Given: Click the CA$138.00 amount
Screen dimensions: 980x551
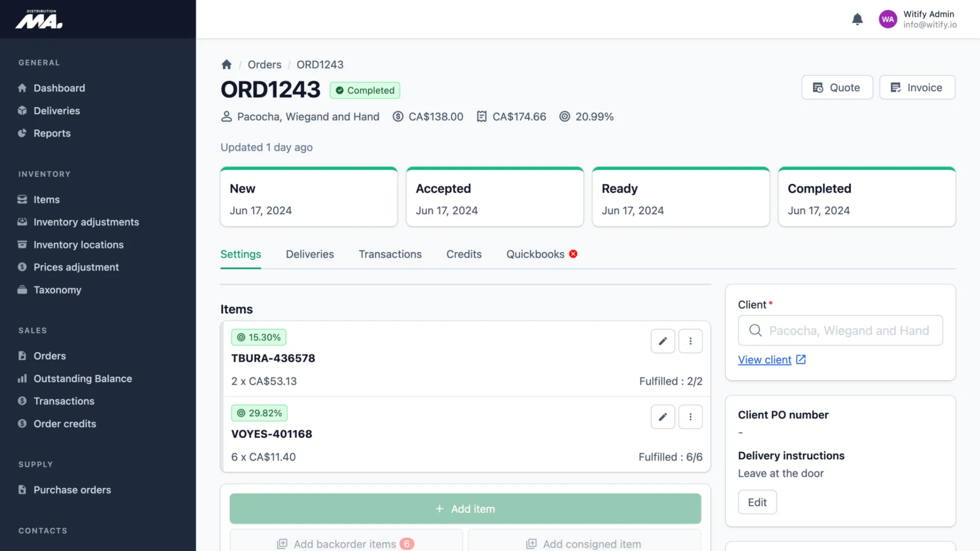Looking at the screenshot, I should click(436, 117).
